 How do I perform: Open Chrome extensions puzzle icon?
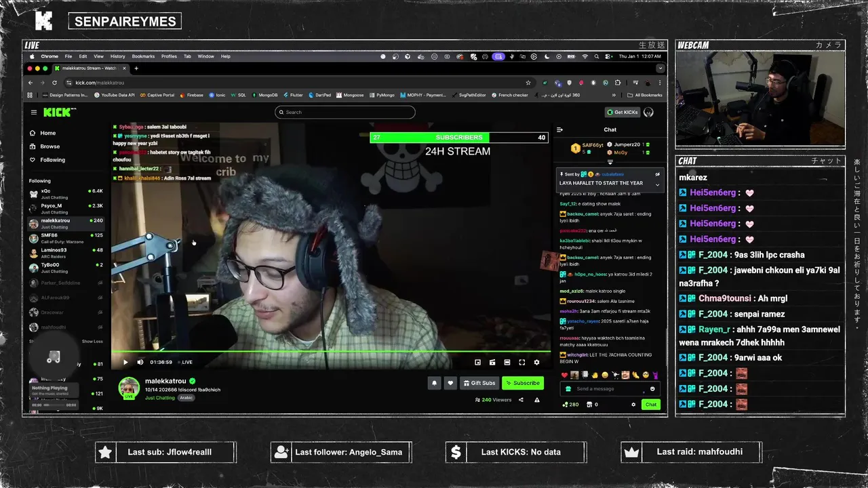coord(618,83)
